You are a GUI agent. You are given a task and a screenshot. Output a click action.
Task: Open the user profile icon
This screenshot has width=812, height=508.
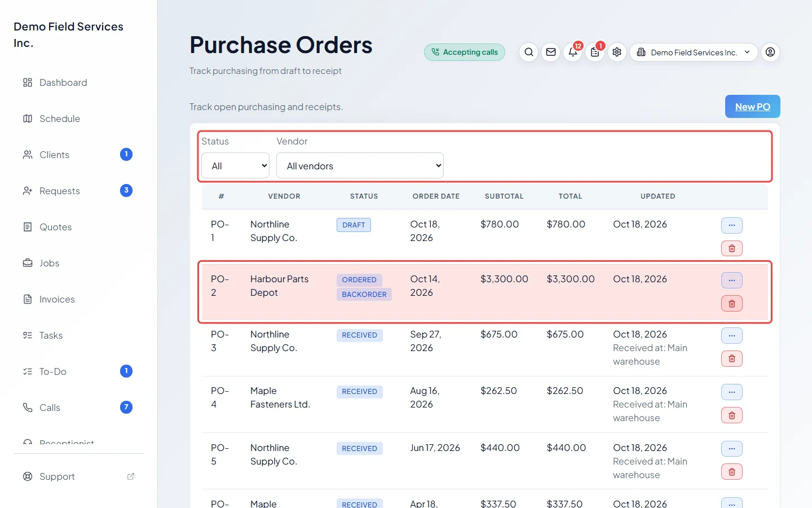coord(770,52)
